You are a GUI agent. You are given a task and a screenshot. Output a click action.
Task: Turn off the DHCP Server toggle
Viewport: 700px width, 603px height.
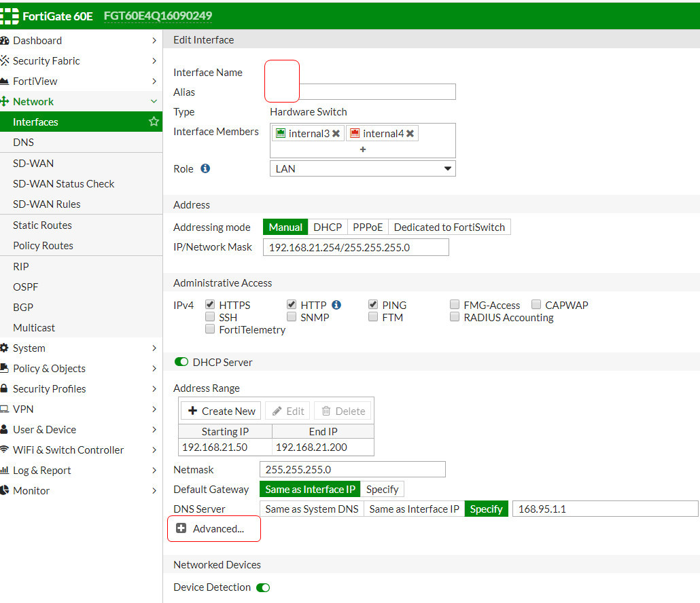(x=181, y=363)
